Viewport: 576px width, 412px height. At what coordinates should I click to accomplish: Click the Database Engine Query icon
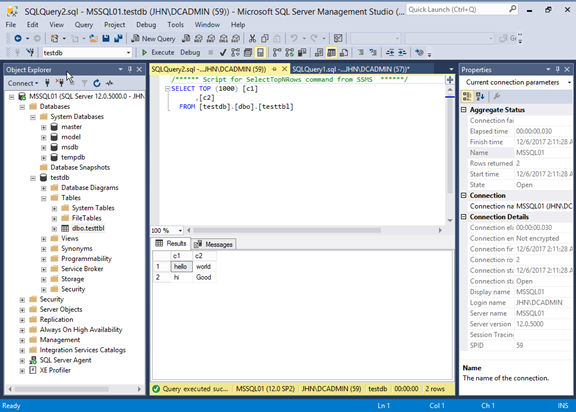point(186,38)
